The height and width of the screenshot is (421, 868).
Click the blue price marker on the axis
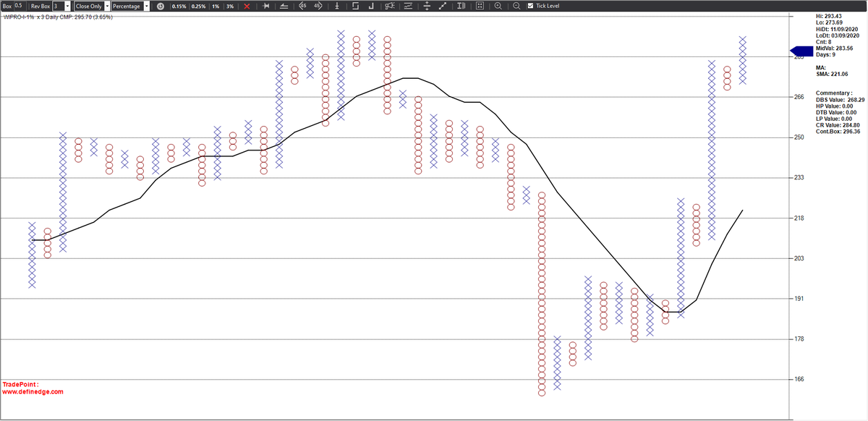[x=803, y=52]
